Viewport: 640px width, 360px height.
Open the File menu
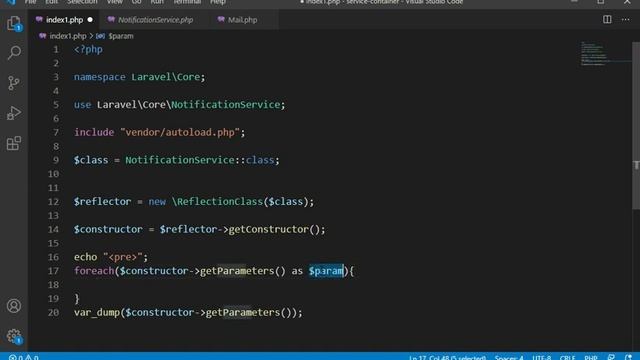point(30,2)
